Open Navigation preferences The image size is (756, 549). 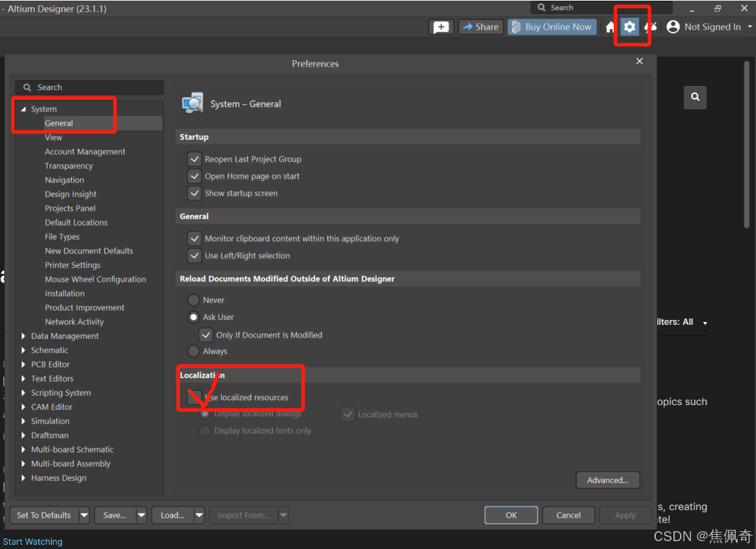click(x=64, y=180)
